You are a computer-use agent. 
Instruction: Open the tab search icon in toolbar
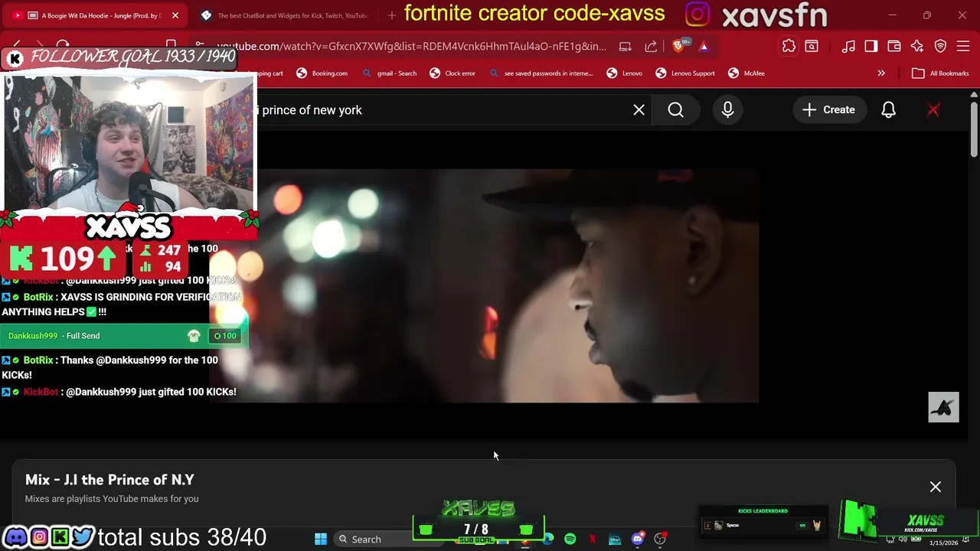[812, 47]
